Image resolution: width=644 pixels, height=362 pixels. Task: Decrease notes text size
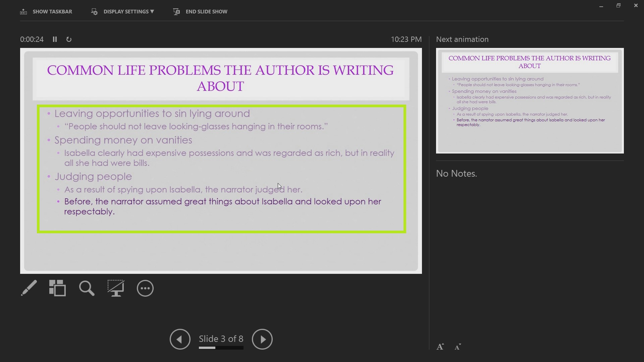(458, 347)
